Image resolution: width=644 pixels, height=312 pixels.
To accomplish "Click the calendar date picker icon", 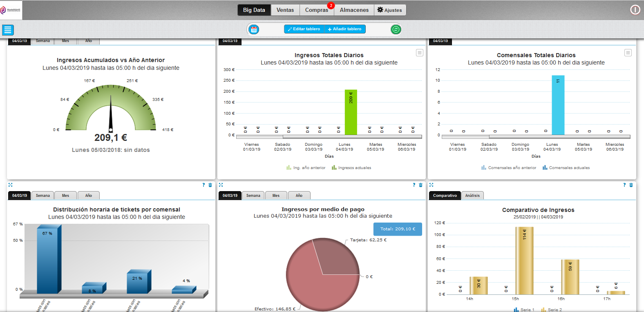I will (x=254, y=29).
